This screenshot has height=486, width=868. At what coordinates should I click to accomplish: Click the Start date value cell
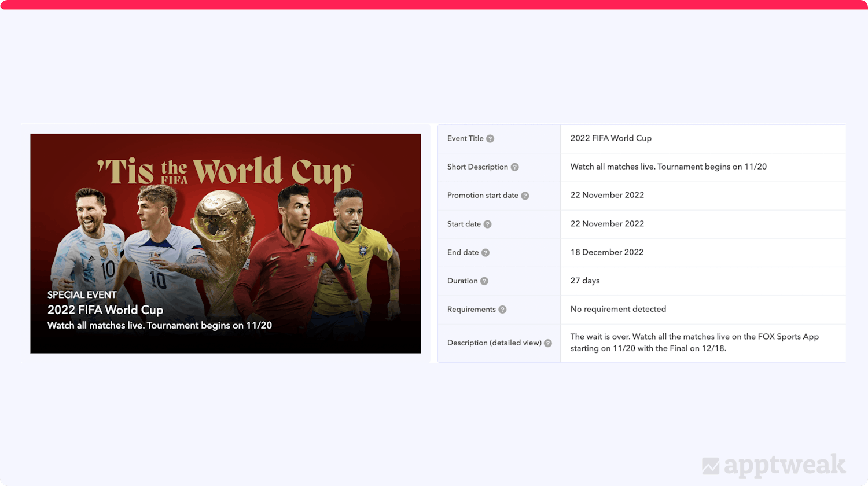click(607, 224)
